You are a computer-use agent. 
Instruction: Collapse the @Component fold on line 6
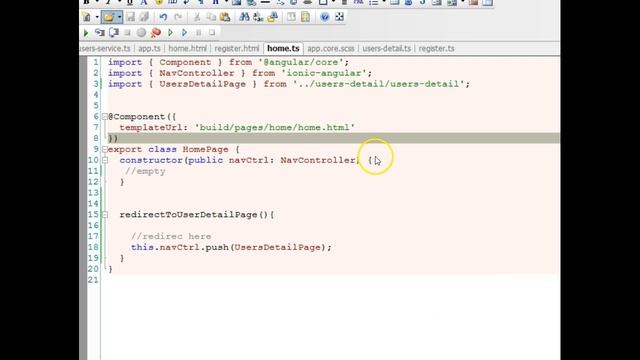pyautogui.click(x=105, y=117)
